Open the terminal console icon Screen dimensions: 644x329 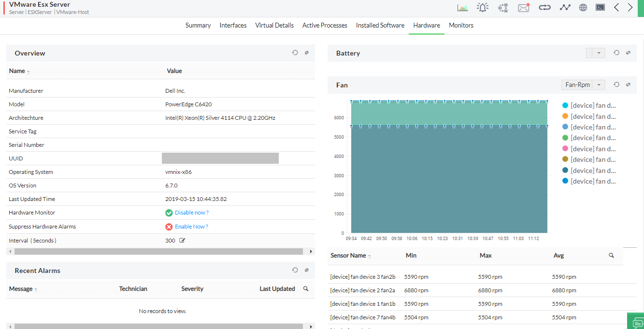[600, 8]
